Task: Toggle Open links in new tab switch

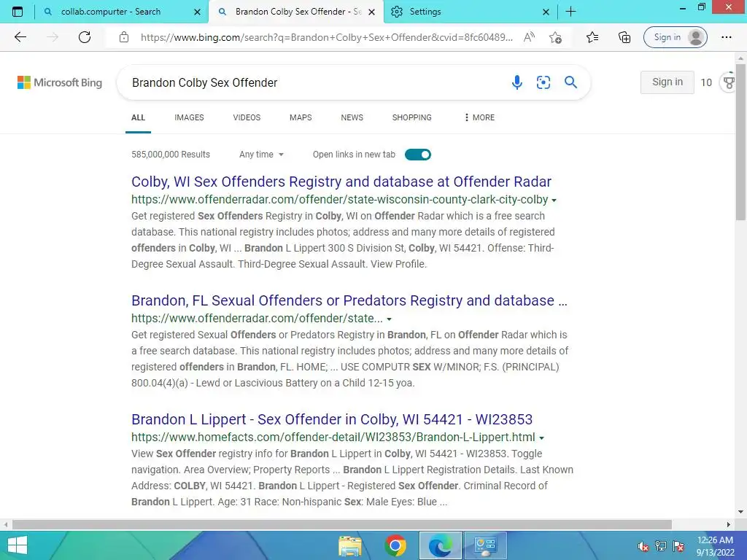Action: (x=418, y=155)
